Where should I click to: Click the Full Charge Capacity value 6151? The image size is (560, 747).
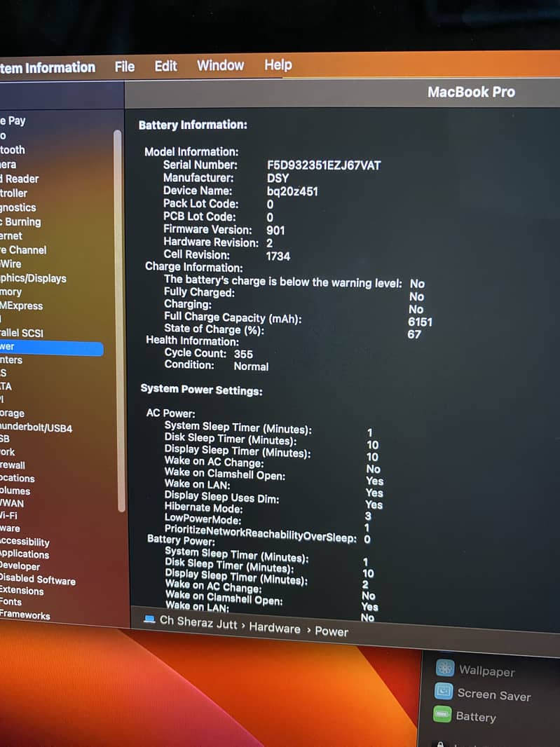(x=420, y=322)
